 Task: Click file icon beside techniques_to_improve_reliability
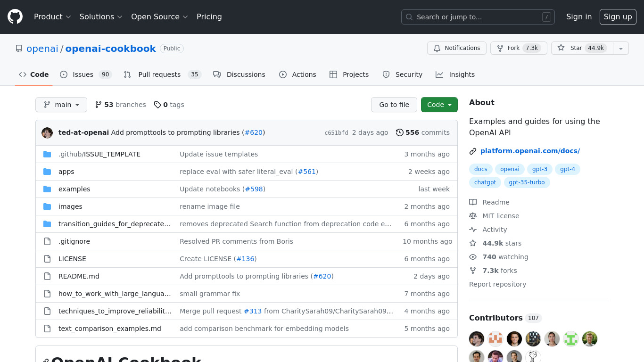point(47,311)
